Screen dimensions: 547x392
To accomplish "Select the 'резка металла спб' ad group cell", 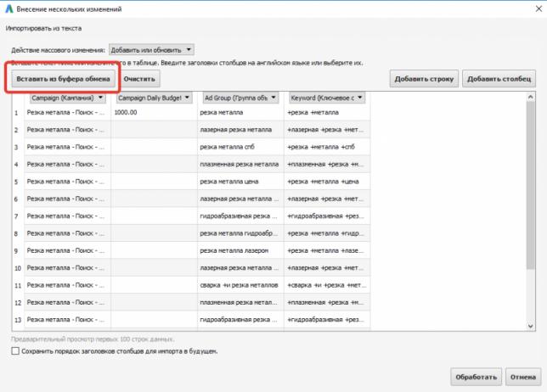I will coord(240,147).
